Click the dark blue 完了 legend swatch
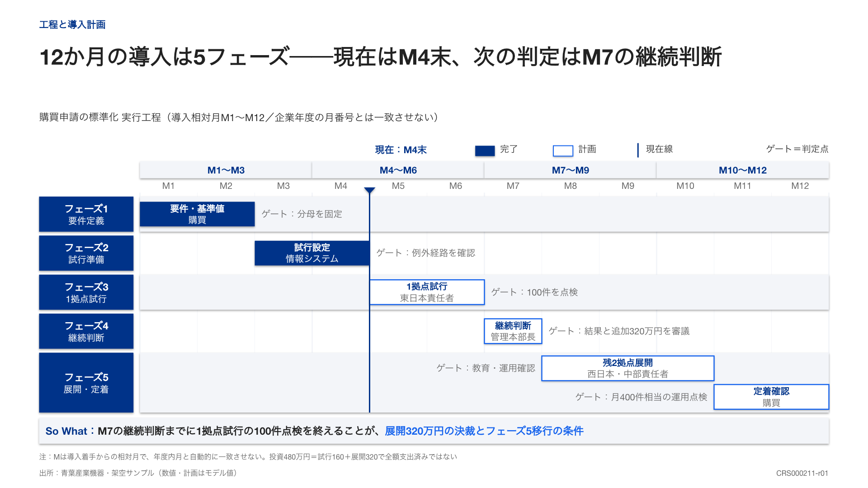This screenshot has width=868, height=488. coord(485,151)
